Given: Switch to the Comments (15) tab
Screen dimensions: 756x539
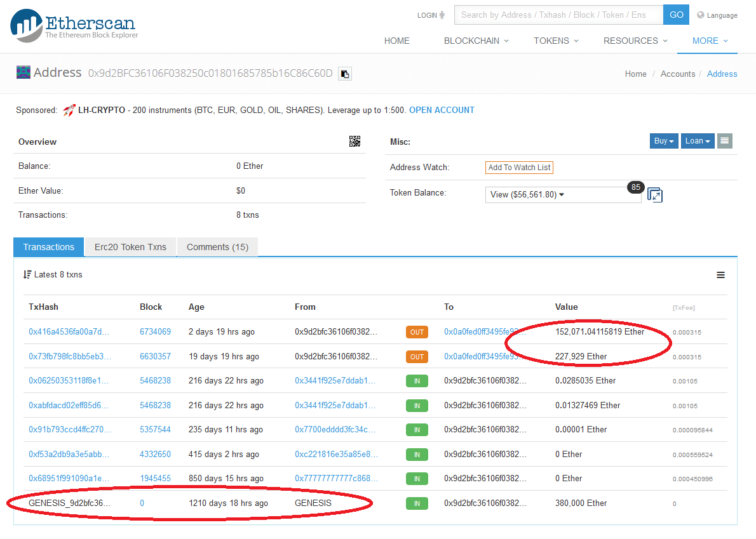Looking at the screenshot, I should [x=217, y=247].
